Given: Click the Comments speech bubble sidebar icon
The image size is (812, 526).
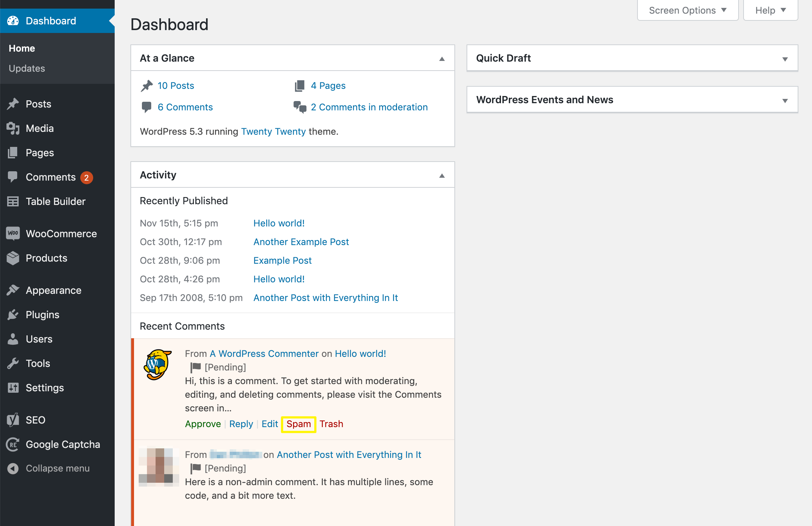Looking at the screenshot, I should (x=13, y=177).
